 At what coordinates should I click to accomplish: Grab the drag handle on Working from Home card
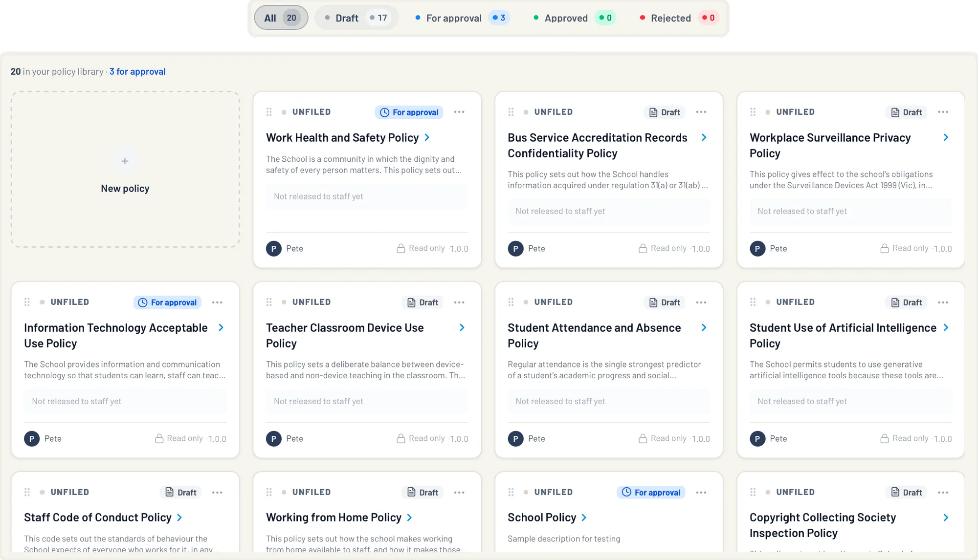coord(269,492)
